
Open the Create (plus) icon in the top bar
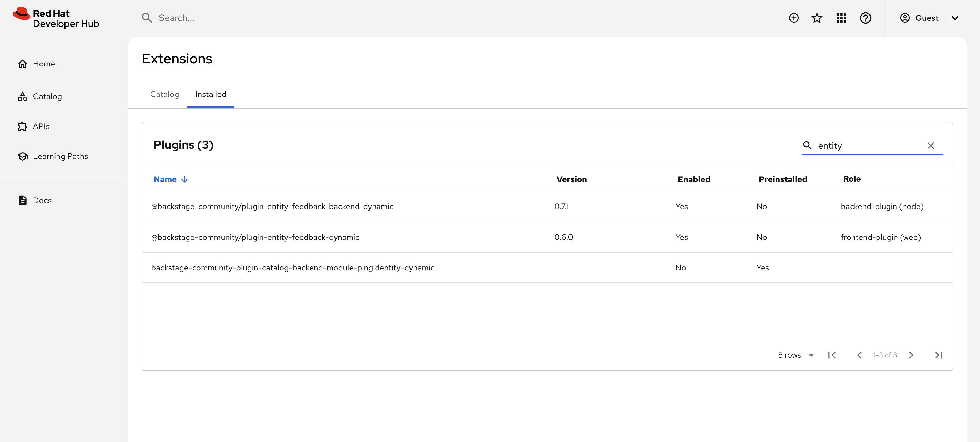coord(794,18)
